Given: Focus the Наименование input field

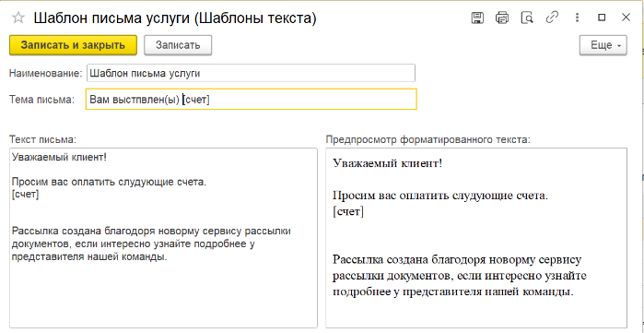Looking at the screenshot, I should pyautogui.click(x=251, y=73).
